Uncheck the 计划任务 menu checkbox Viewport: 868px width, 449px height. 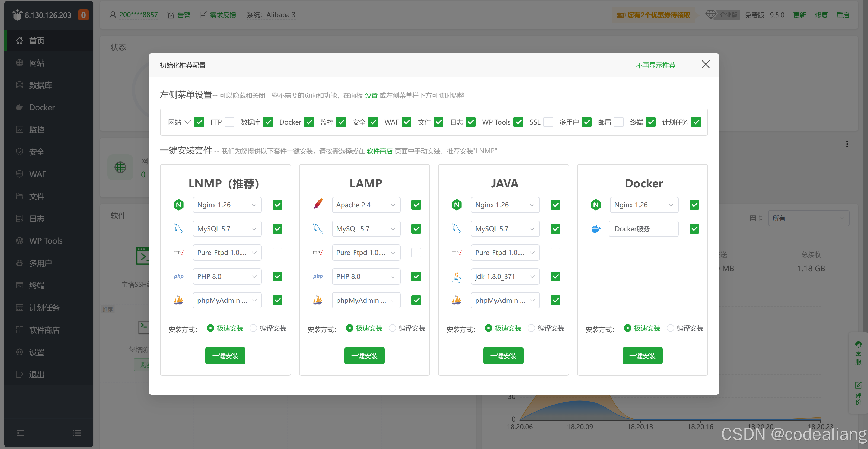pos(696,122)
